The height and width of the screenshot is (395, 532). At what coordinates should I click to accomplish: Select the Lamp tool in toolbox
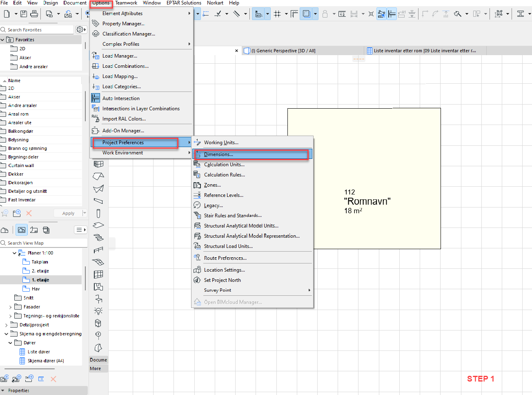click(x=98, y=311)
